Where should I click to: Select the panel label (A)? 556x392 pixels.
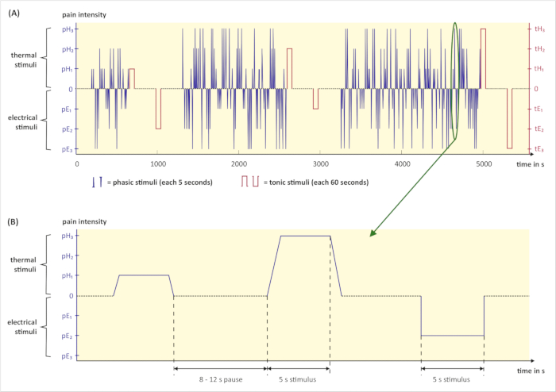14,13
